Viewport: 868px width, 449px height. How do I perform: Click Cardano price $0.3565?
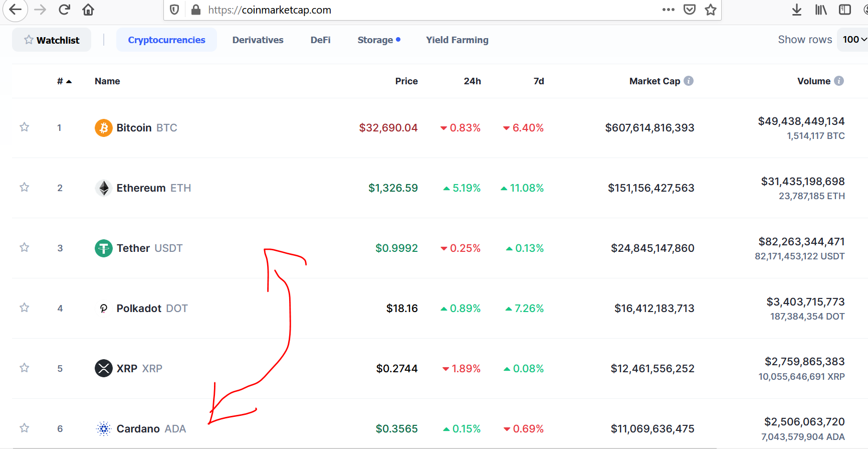[x=397, y=429]
